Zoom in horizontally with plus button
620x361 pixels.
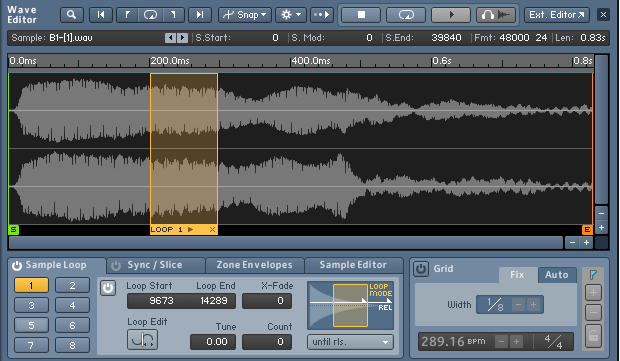point(586,243)
